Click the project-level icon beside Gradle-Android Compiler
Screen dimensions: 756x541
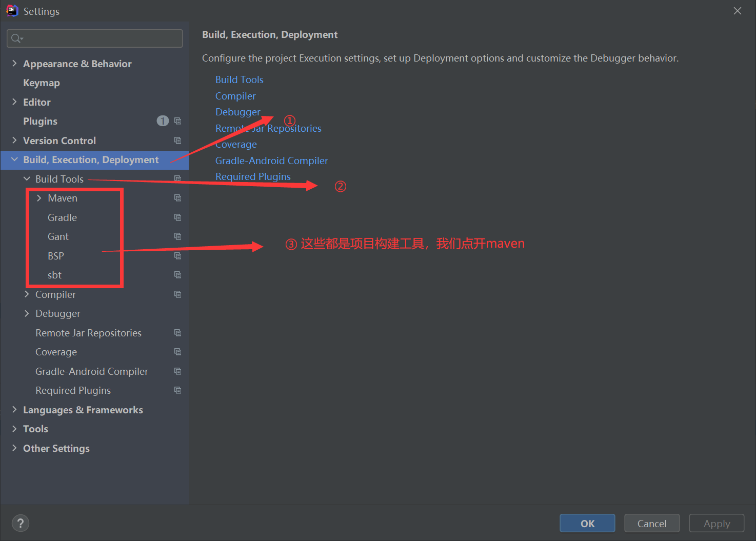[x=177, y=371]
